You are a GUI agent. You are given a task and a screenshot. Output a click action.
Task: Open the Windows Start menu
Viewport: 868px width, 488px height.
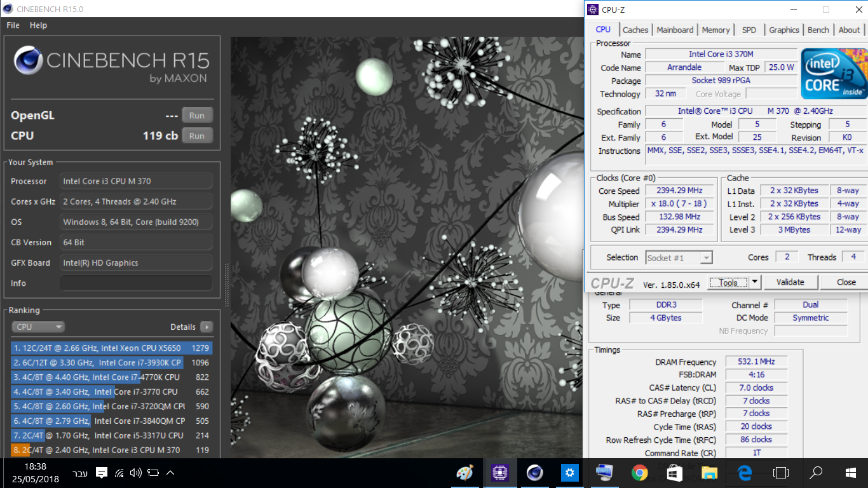(x=851, y=473)
